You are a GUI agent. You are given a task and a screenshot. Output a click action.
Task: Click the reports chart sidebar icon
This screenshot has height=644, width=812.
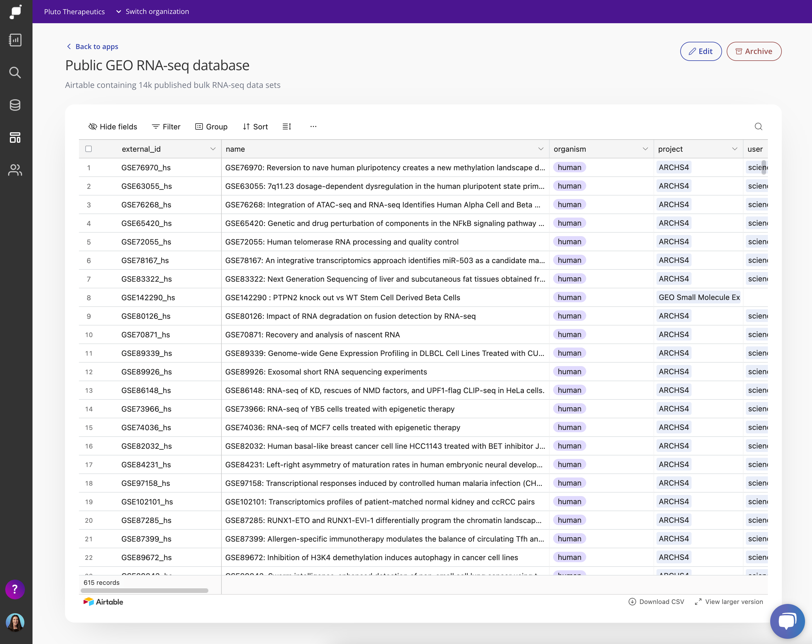click(15, 40)
